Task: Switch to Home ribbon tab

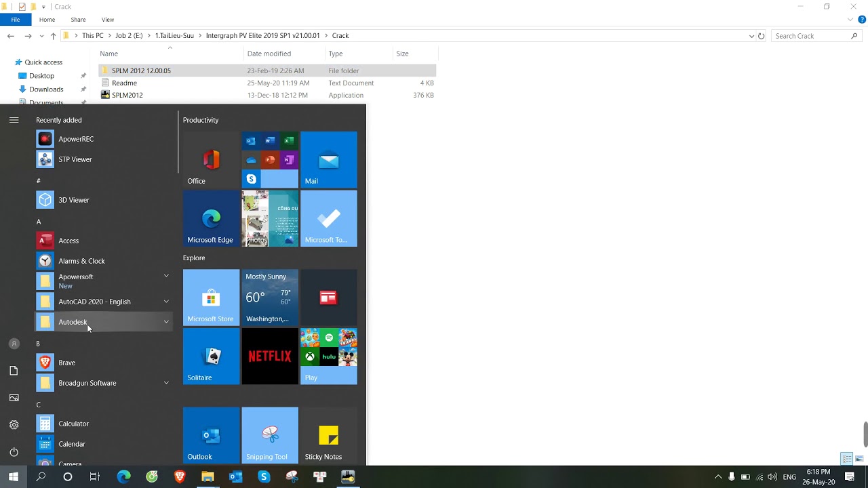Action: (47, 20)
